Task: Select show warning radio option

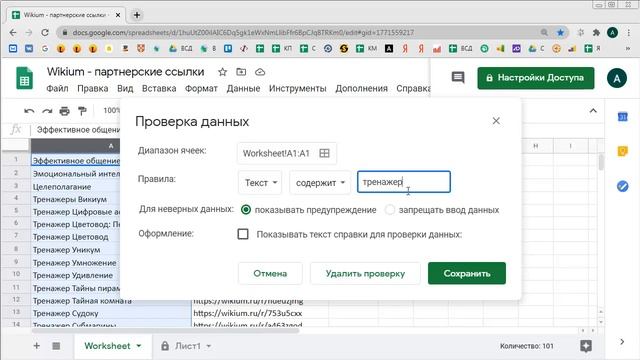Action: [x=246, y=210]
